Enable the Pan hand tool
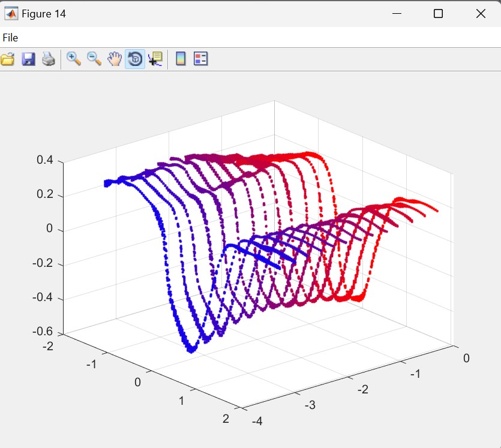The image size is (501, 448). coord(114,59)
